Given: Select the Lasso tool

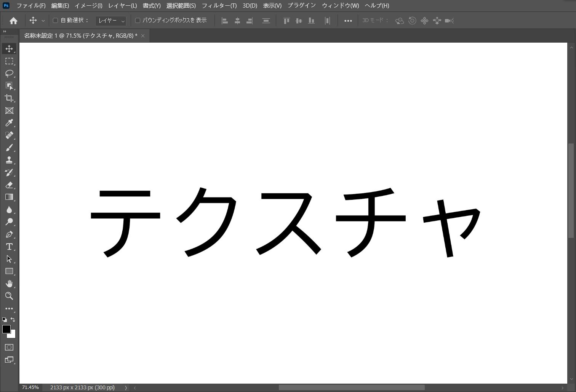Looking at the screenshot, I should (9, 73).
